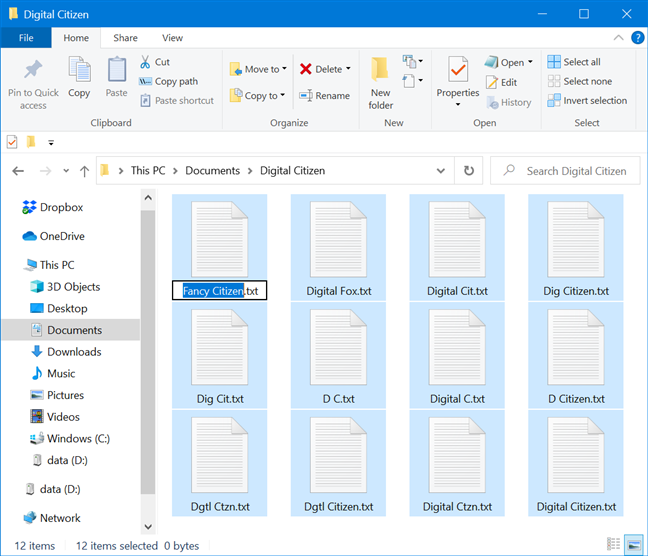
Task: Click quick access New folder icon
Action: point(31,142)
